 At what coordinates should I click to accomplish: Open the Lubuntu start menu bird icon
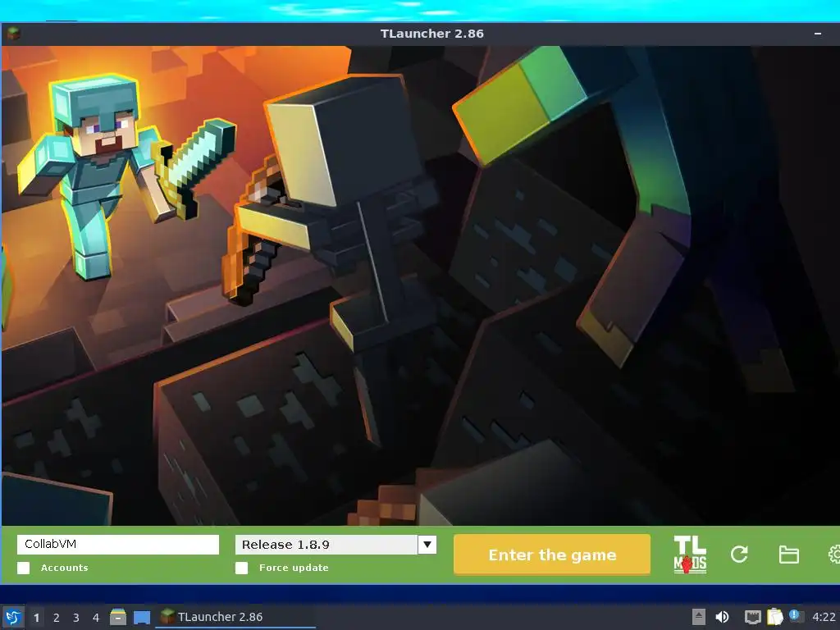point(13,617)
